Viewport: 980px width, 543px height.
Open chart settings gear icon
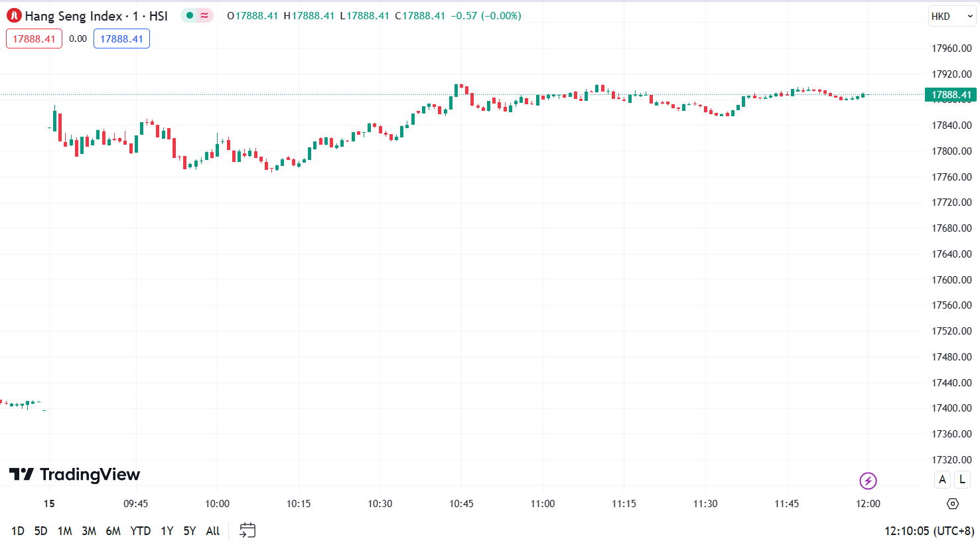[953, 504]
